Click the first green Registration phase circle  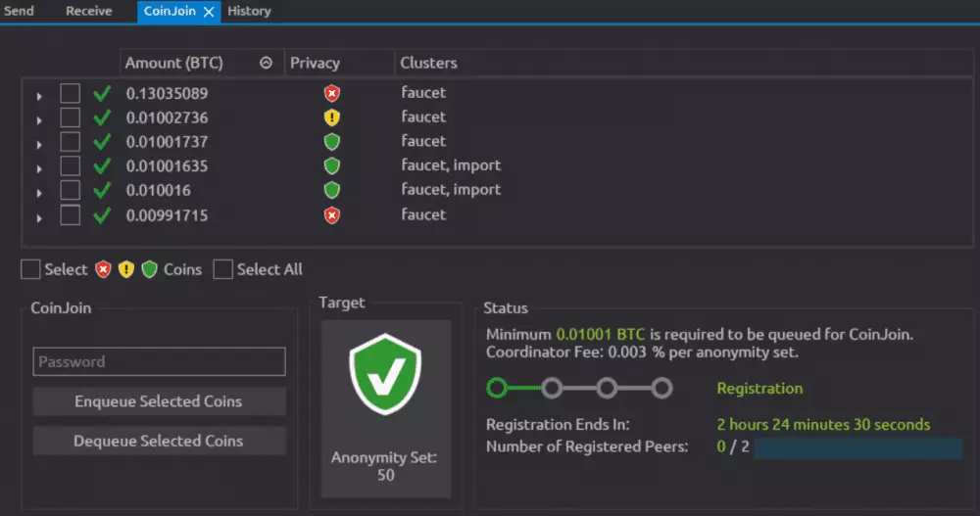point(497,388)
